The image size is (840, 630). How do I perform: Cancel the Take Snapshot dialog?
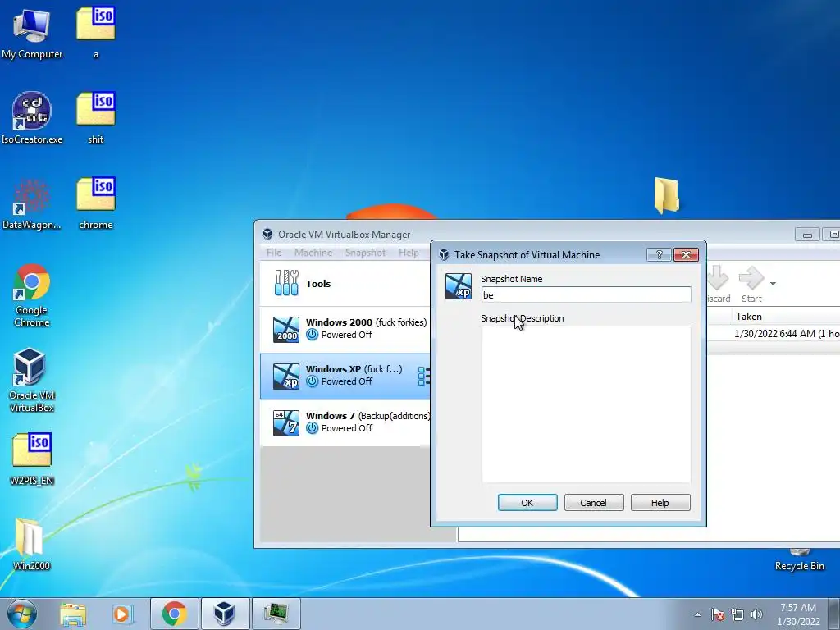pos(594,503)
